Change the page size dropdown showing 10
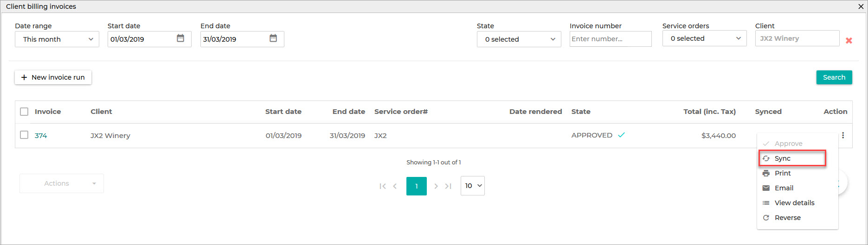Viewport: 868px width, 245px height. tap(473, 186)
